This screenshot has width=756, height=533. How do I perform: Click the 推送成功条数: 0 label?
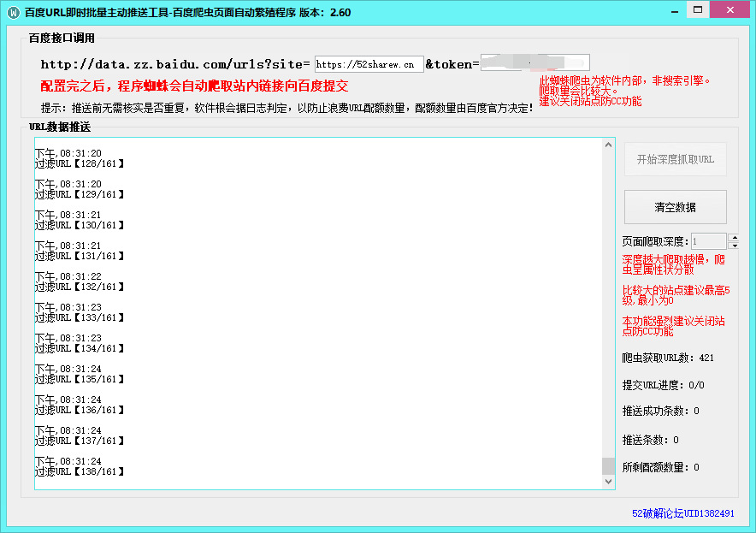[660, 411]
